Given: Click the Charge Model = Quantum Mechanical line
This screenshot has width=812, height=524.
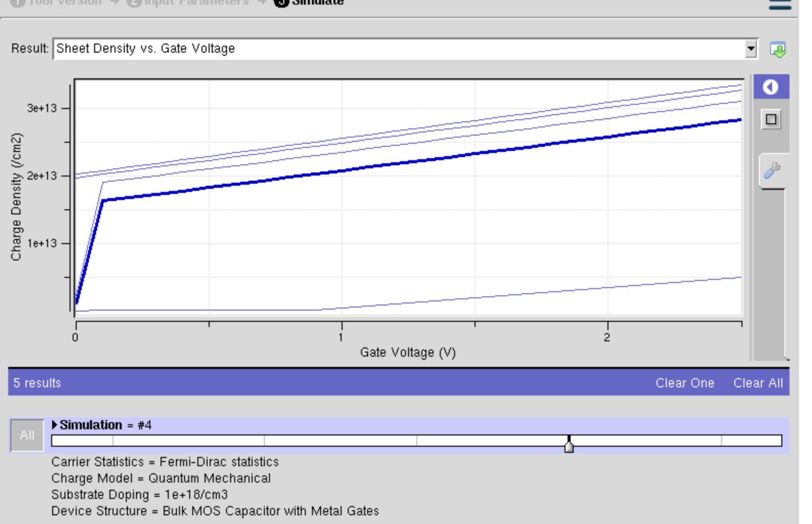Looking at the screenshot, I should [161, 478].
